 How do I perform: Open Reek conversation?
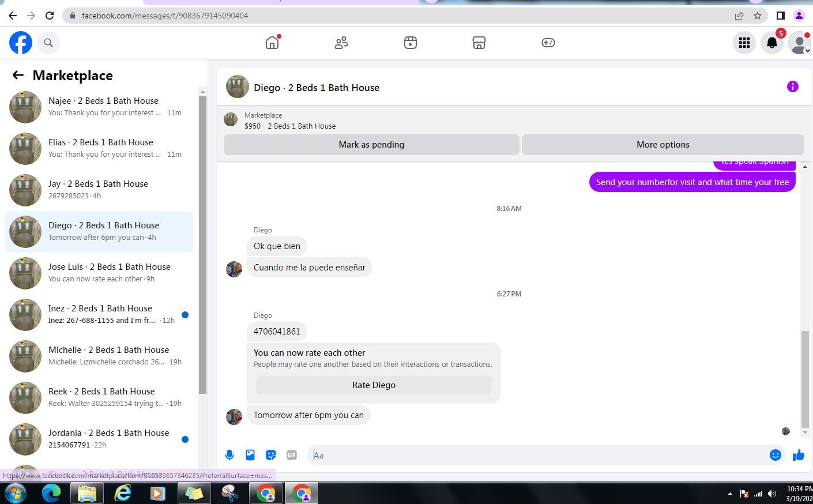(99, 398)
